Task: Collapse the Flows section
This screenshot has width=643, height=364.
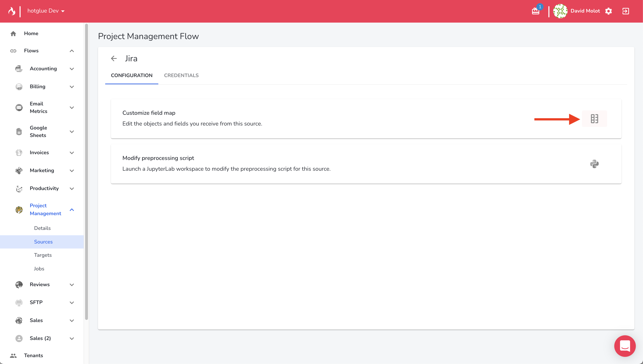Action: [x=72, y=51]
